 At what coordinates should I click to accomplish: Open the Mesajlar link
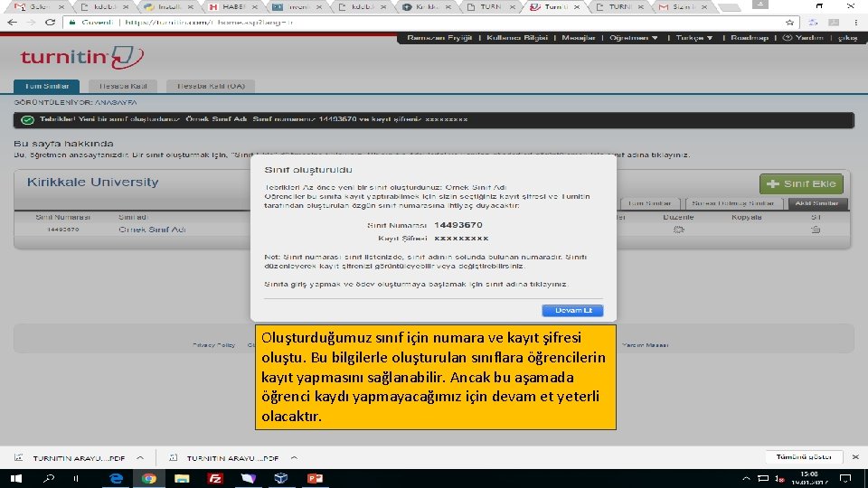[x=579, y=38]
